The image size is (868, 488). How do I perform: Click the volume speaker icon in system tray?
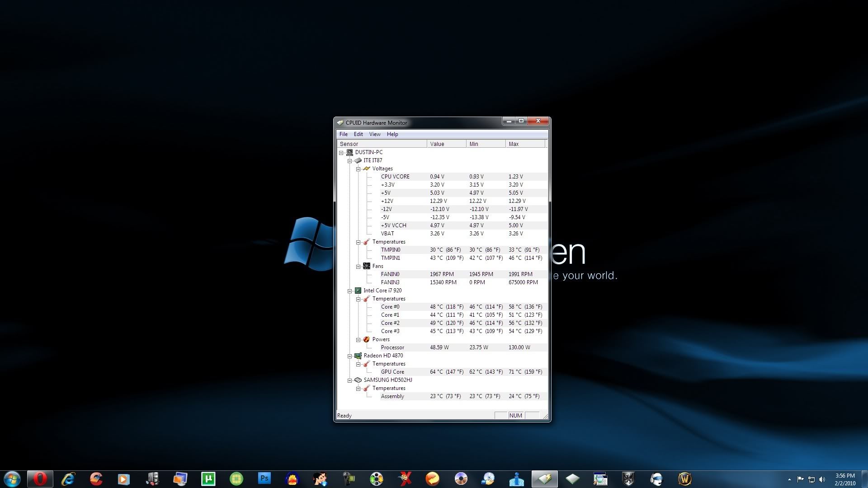822,479
